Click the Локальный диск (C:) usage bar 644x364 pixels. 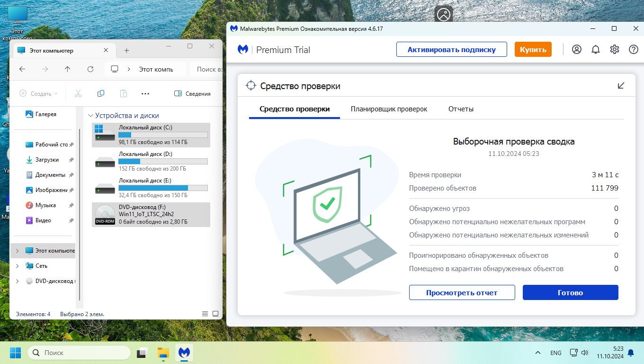pyautogui.click(x=163, y=135)
